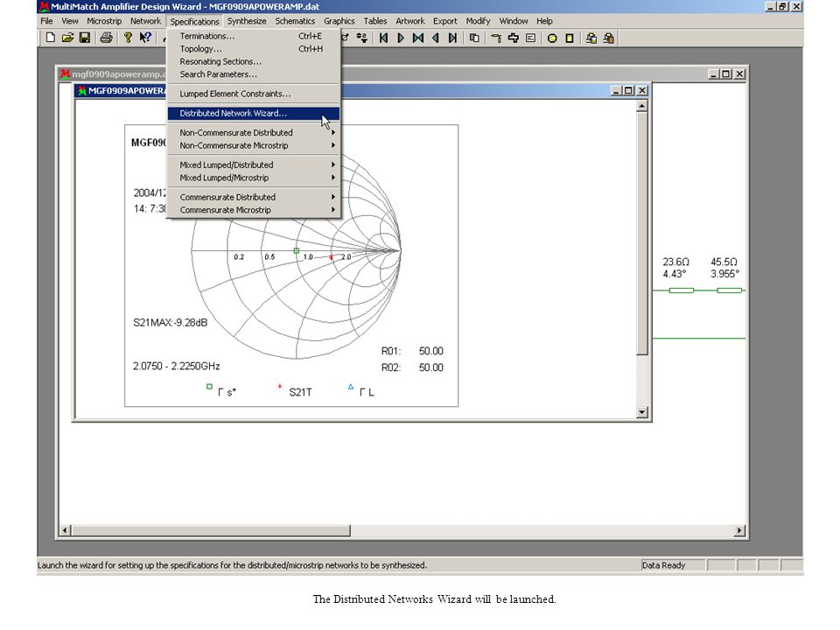The width and height of the screenshot is (840, 630).
Task: Click the Save diskette toolbar icon
Action: [x=85, y=38]
